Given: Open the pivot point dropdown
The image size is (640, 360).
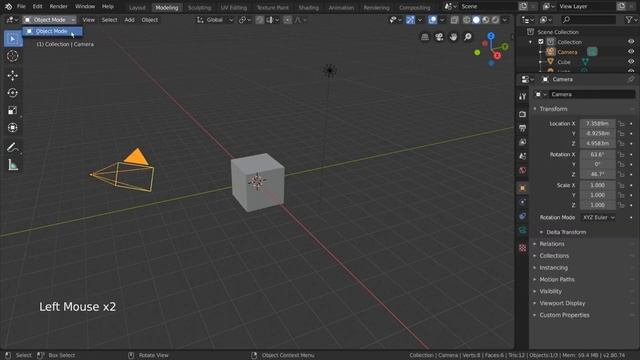Looking at the screenshot, I should tap(245, 20).
